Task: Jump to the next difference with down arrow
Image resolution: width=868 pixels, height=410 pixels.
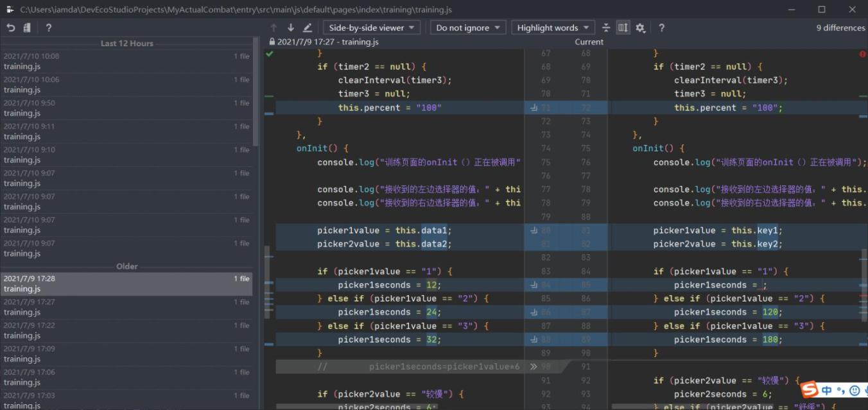Action: coord(290,28)
